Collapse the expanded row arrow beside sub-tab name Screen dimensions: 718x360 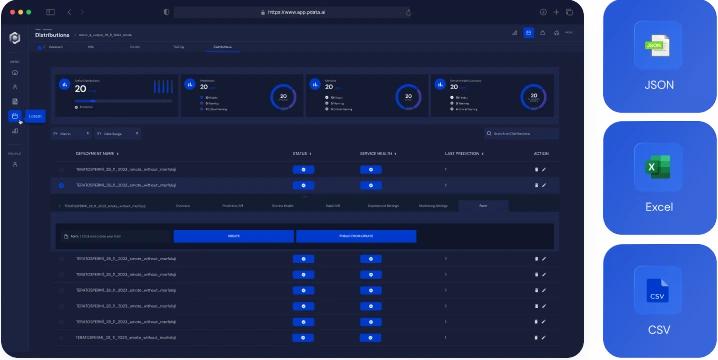click(60, 206)
